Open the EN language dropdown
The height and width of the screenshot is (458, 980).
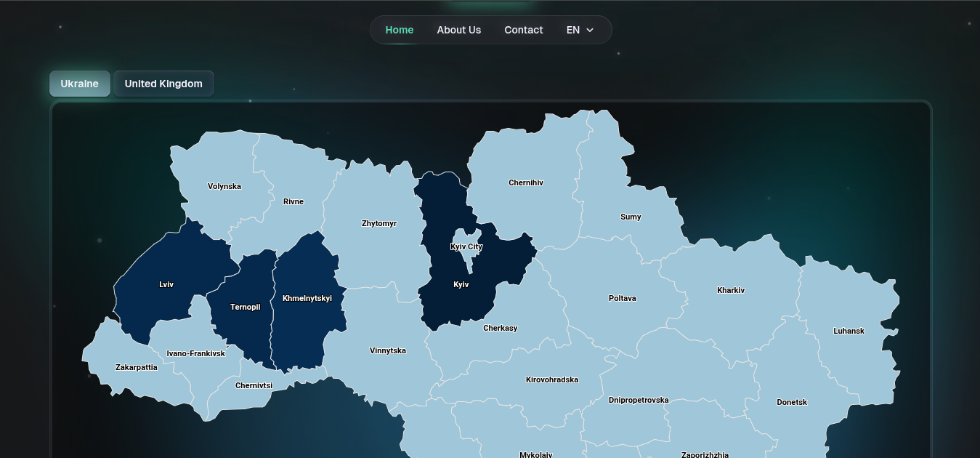[580, 30]
